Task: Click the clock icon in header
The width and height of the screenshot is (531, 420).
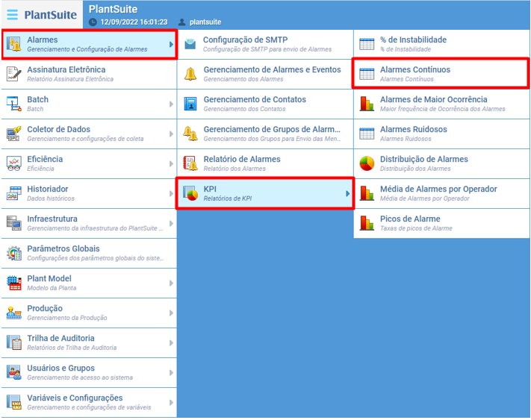Action: pos(93,22)
